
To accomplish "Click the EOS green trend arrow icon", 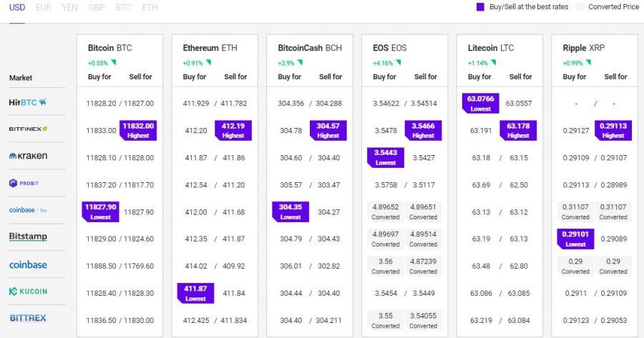I will click(399, 62).
